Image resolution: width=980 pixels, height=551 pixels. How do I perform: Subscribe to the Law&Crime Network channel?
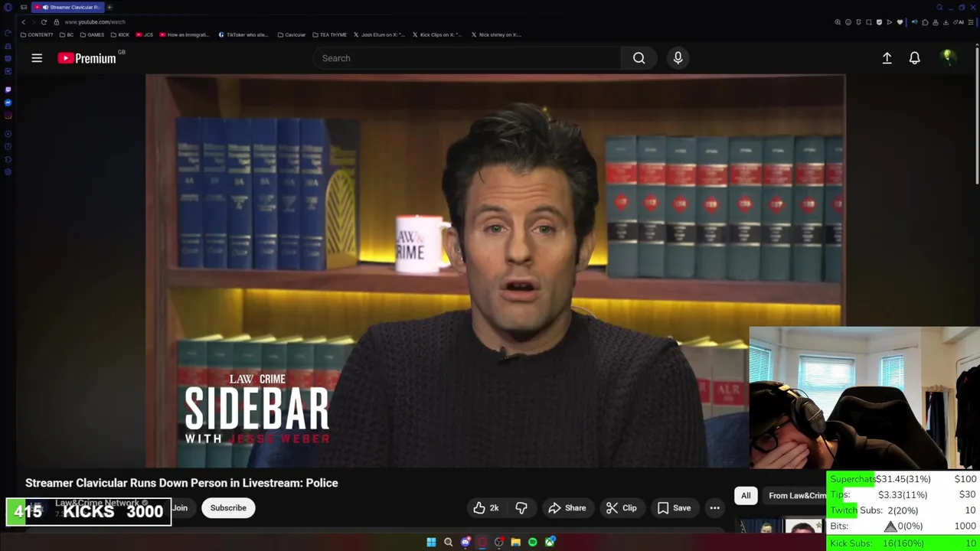click(228, 508)
